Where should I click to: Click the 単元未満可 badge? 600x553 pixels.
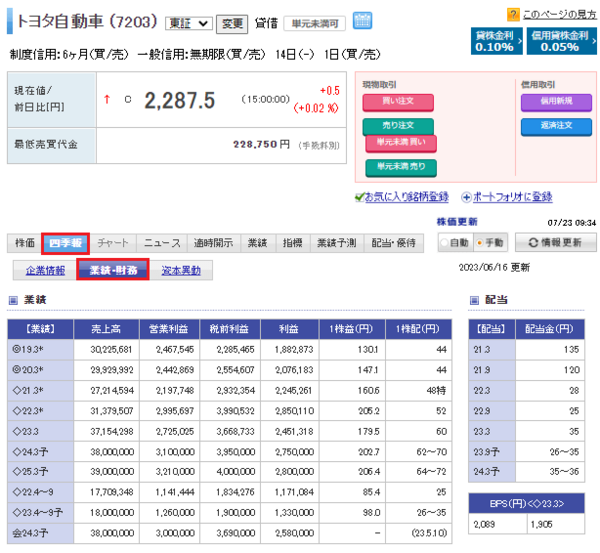coord(315,24)
